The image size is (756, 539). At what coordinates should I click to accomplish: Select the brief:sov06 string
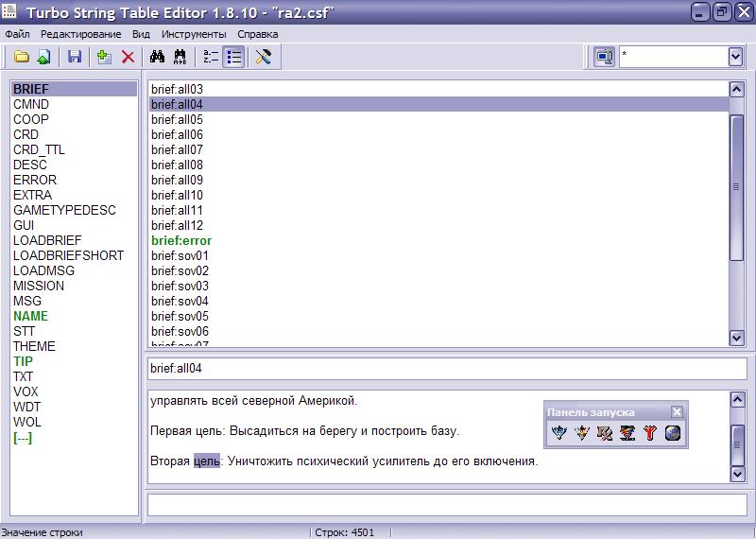438,332
